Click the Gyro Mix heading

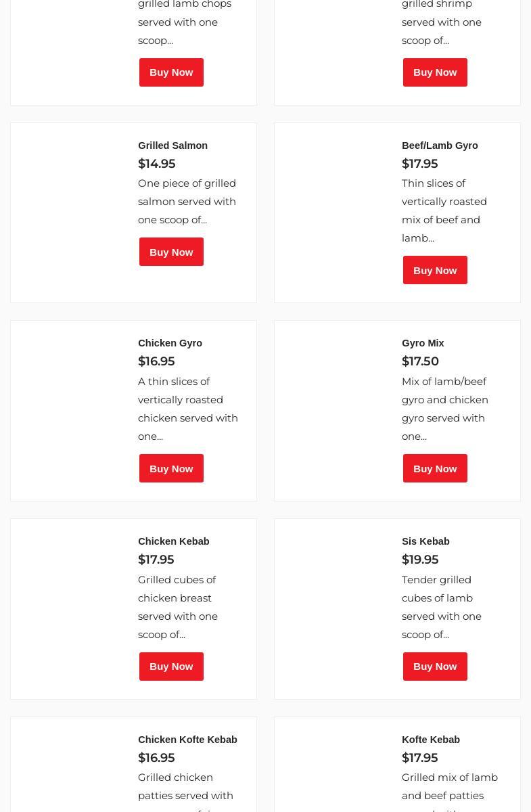423,343
